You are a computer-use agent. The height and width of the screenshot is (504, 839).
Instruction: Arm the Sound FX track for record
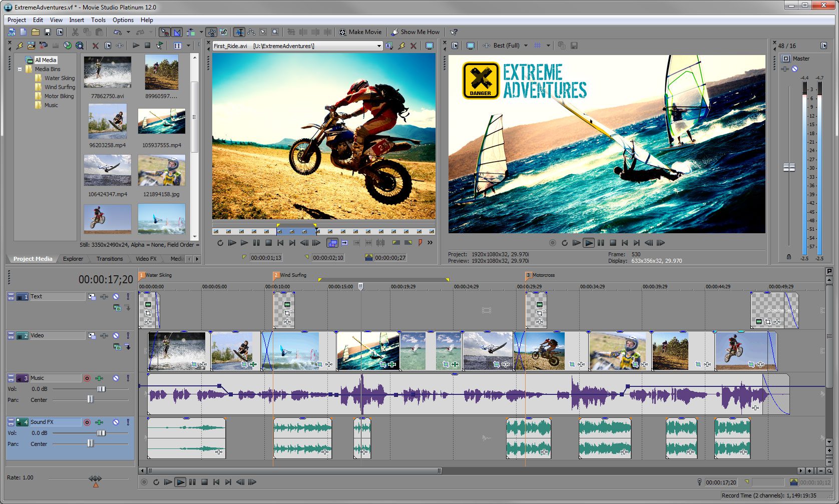(87, 422)
